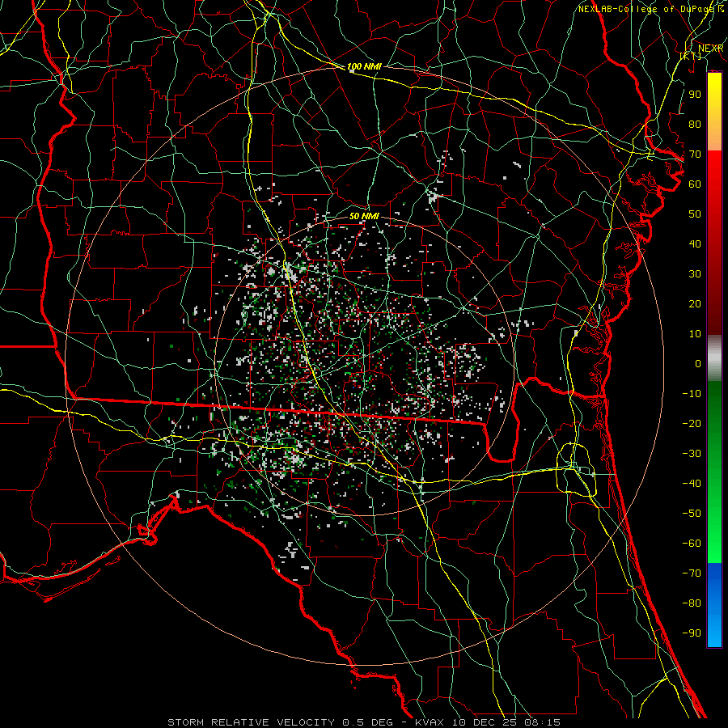The width and height of the screenshot is (728, 728).
Task: Click the -10 value on the velocity scale
Action: click(x=692, y=394)
